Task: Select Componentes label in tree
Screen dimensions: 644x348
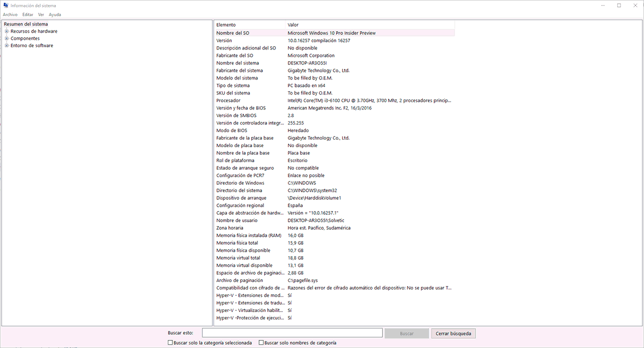Action: click(x=25, y=39)
